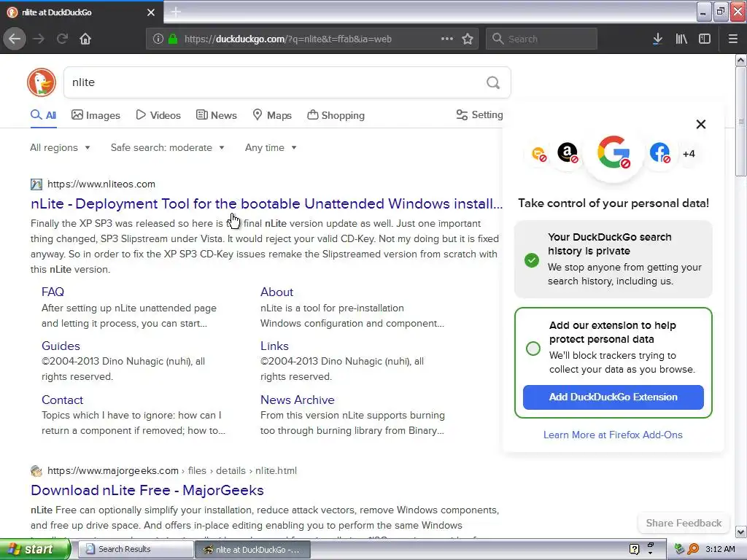This screenshot has height=560, width=747.
Task: Click the +4 more trackers badge
Action: coord(689,154)
